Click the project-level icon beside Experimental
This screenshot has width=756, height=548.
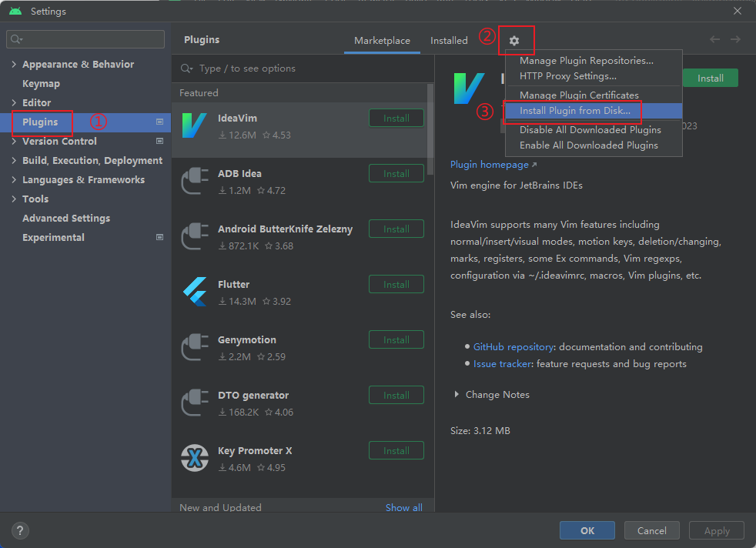pyautogui.click(x=159, y=237)
